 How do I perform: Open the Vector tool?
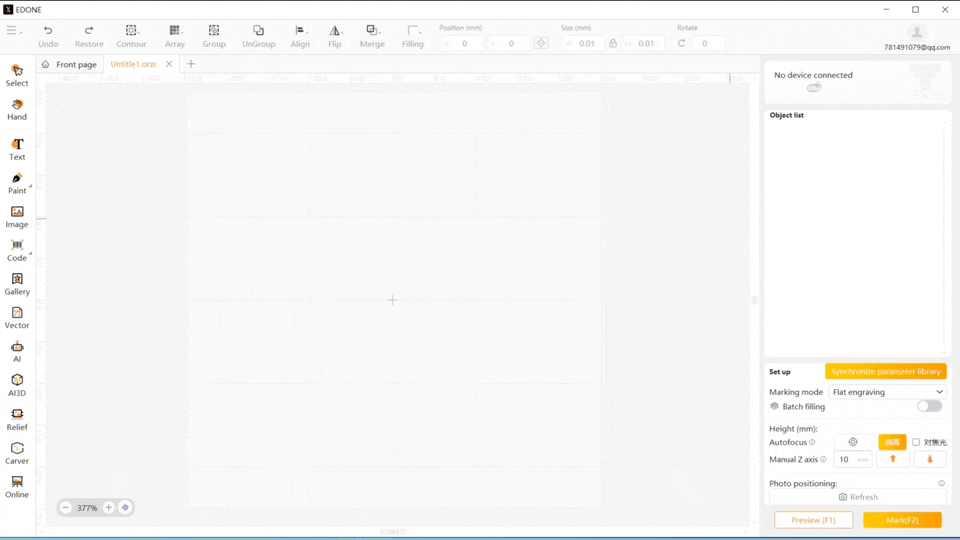(x=17, y=318)
